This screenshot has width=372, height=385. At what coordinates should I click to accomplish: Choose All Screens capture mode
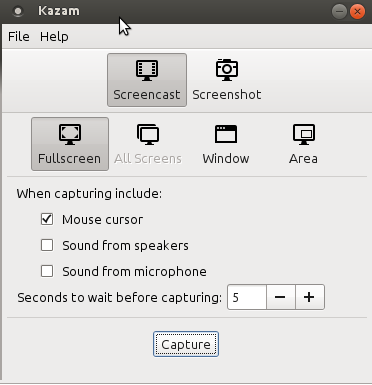pyautogui.click(x=148, y=144)
